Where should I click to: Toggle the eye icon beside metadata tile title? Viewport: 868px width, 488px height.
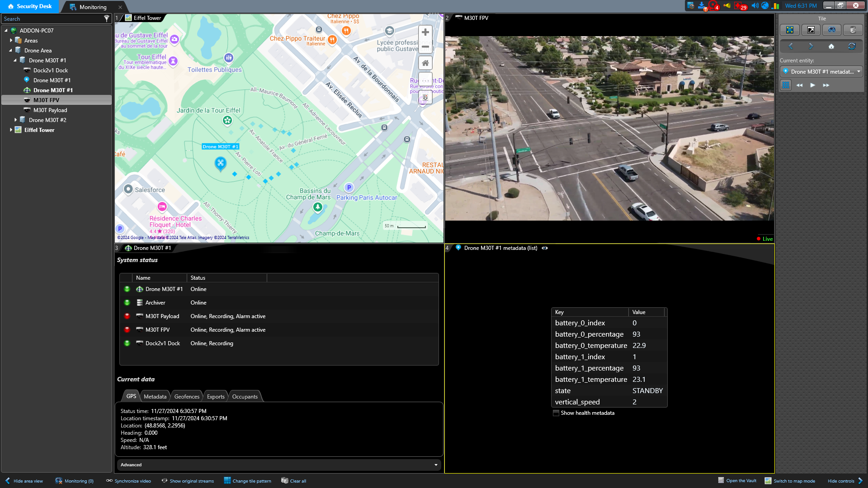[545, 248]
